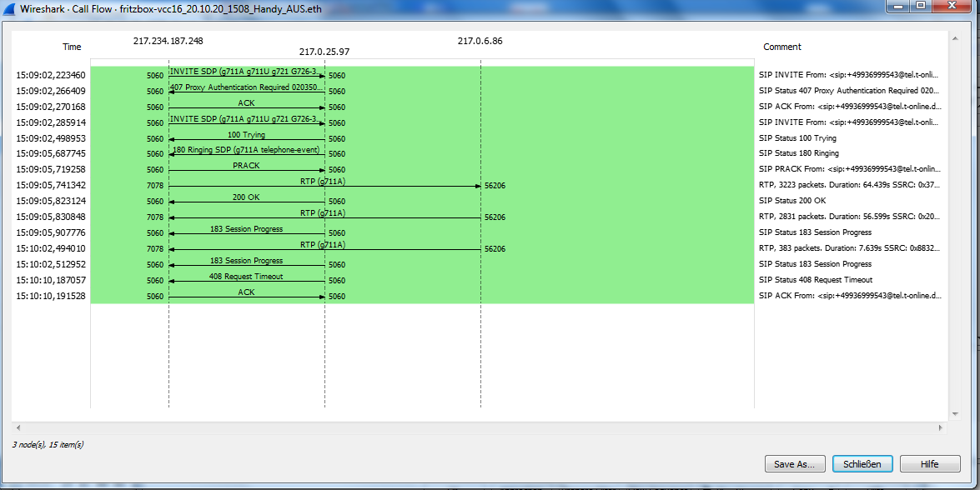The width and height of the screenshot is (980, 490).
Task: Click the Comment column header
Action: (781, 47)
